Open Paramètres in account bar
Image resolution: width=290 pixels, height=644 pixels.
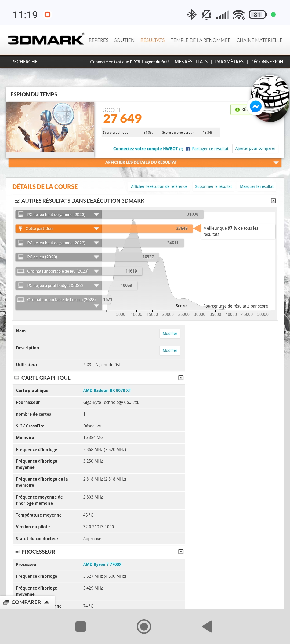click(229, 62)
